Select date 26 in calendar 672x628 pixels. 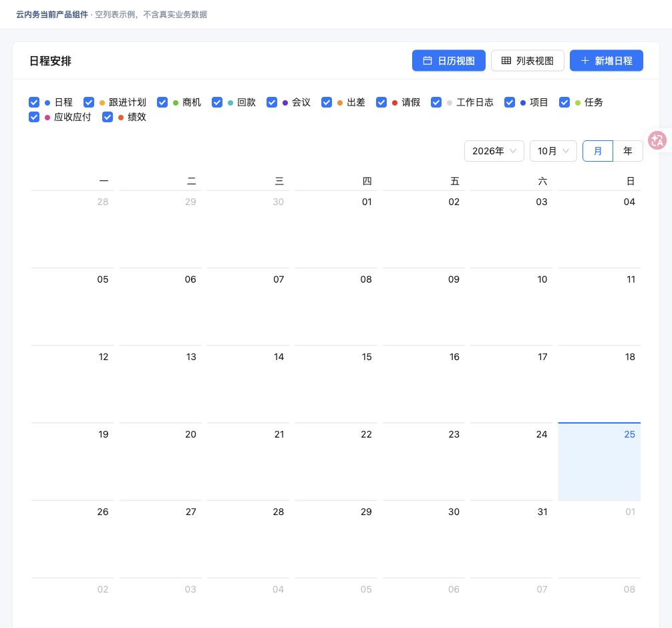coord(72,539)
